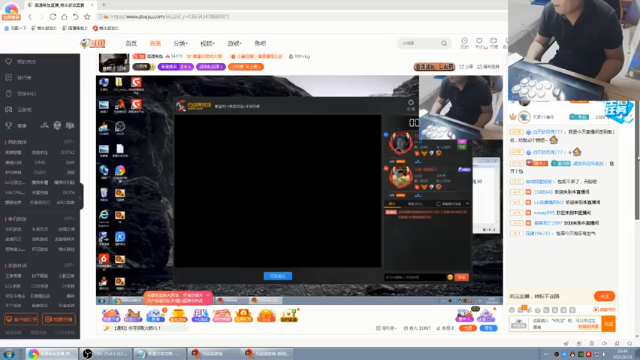Click the heart icon in dark sidebar
The image size is (640, 360).
point(9,62)
